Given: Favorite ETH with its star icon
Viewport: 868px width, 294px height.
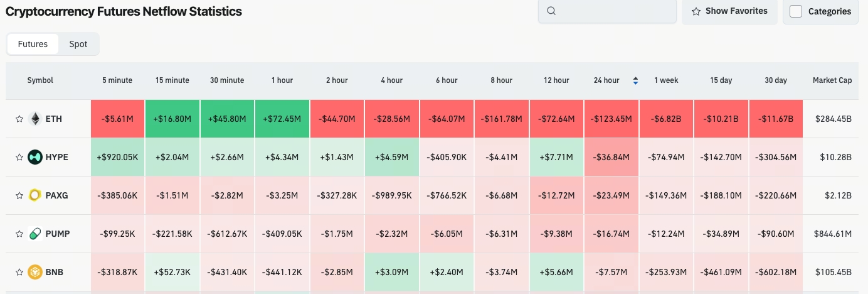Looking at the screenshot, I should 19,119.
